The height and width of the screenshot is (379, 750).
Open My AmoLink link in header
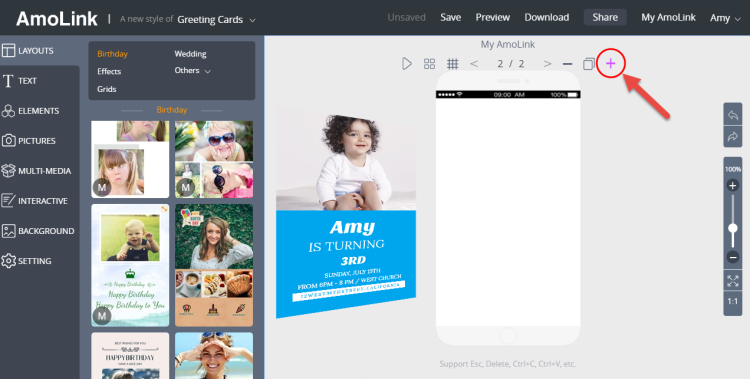[668, 17]
